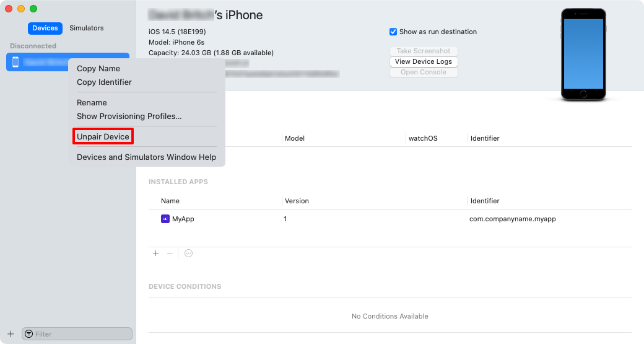
Task: Click the Installed Apps Identifier column header
Action: pos(485,201)
